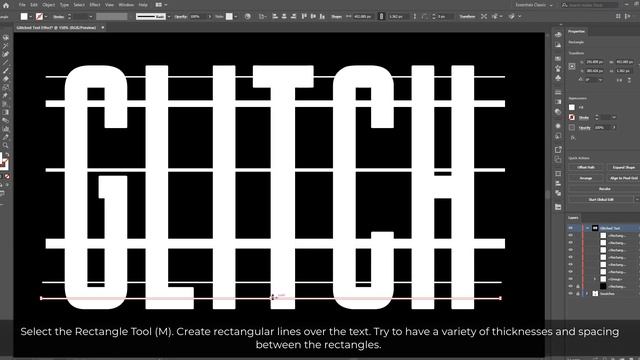The width and height of the screenshot is (640, 360).
Task: Click the Arrange quick action button
Action: coord(586,178)
